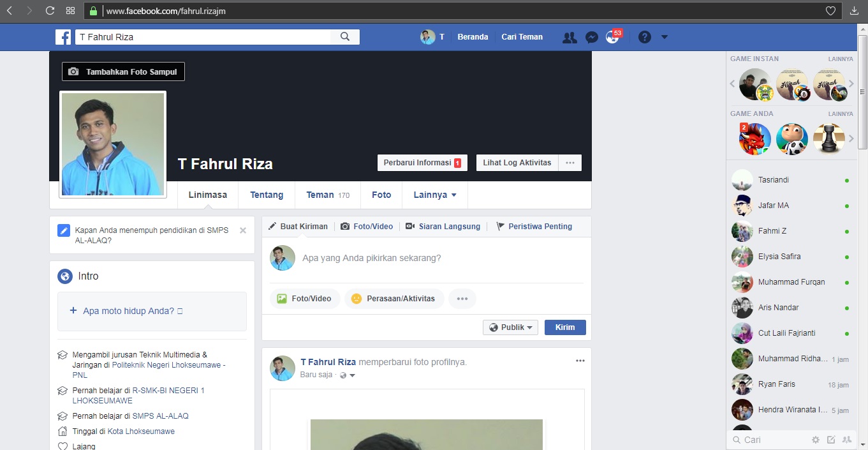Open the Messenger icon in top bar
Viewport: 868px width, 450px height.
(591, 38)
